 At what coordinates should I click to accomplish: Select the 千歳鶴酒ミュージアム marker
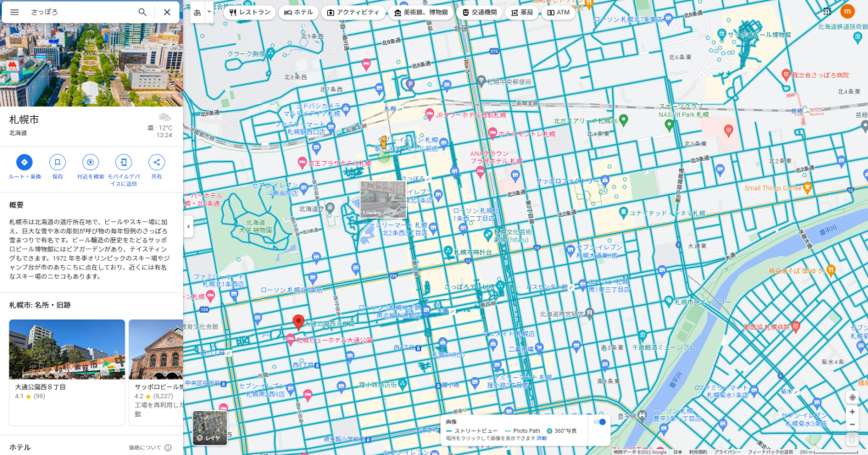point(643,336)
